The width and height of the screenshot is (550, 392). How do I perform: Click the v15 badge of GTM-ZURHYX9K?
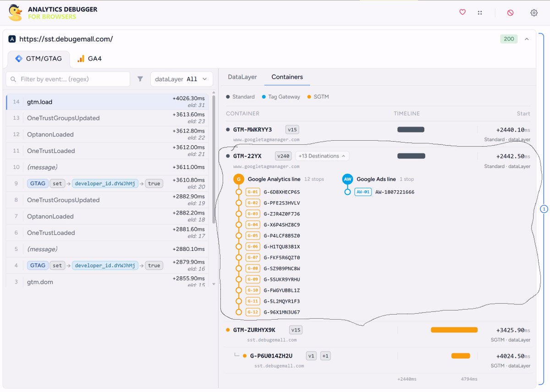tap(296, 330)
